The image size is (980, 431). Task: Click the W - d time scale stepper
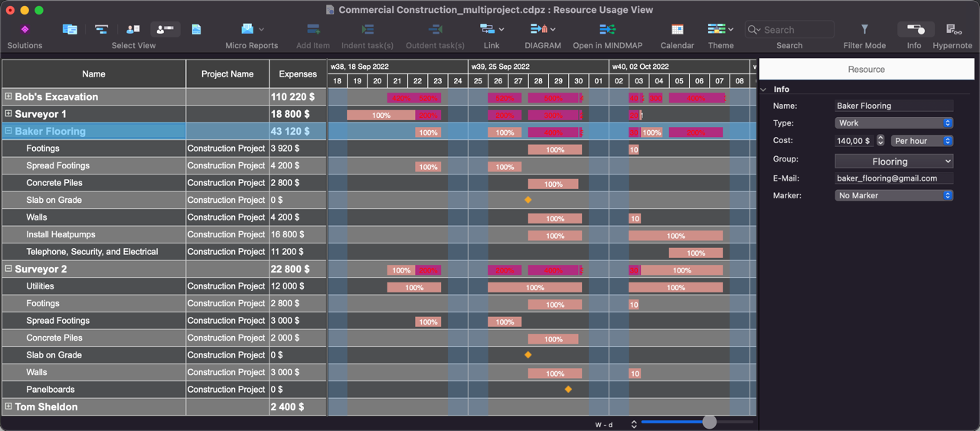pyautogui.click(x=634, y=424)
